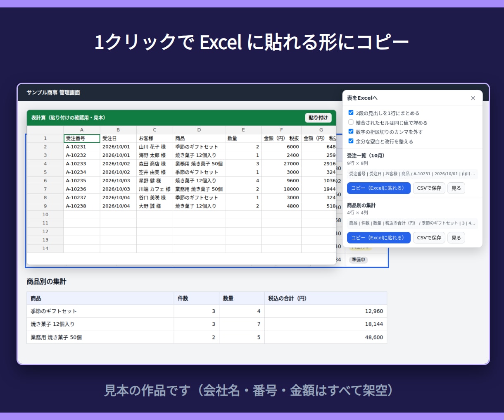Click spreadsheet cell A-10235

pos(82,181)
